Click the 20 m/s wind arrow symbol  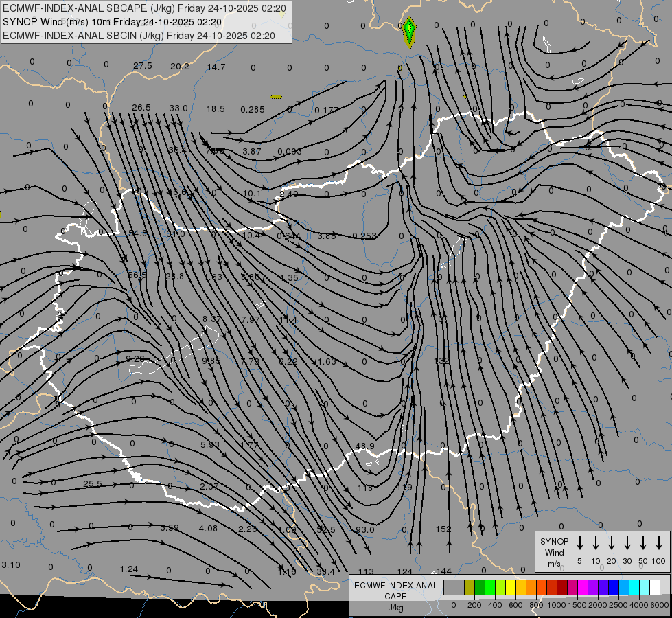point(611,543)
